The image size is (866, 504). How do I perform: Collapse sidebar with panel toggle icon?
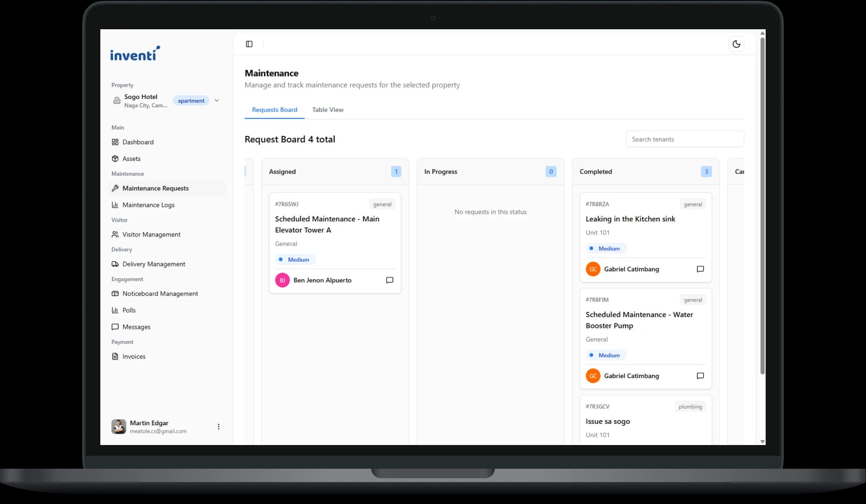click(249, 44)
